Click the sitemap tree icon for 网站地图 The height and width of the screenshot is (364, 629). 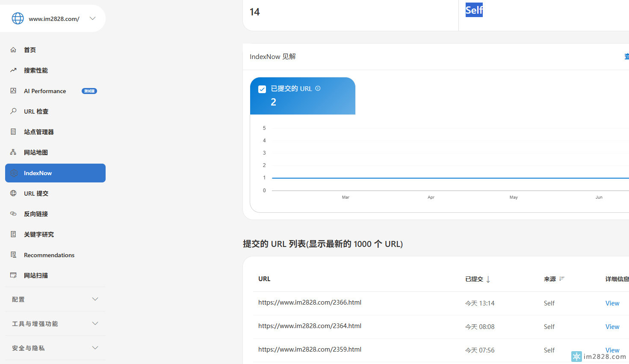13,153
